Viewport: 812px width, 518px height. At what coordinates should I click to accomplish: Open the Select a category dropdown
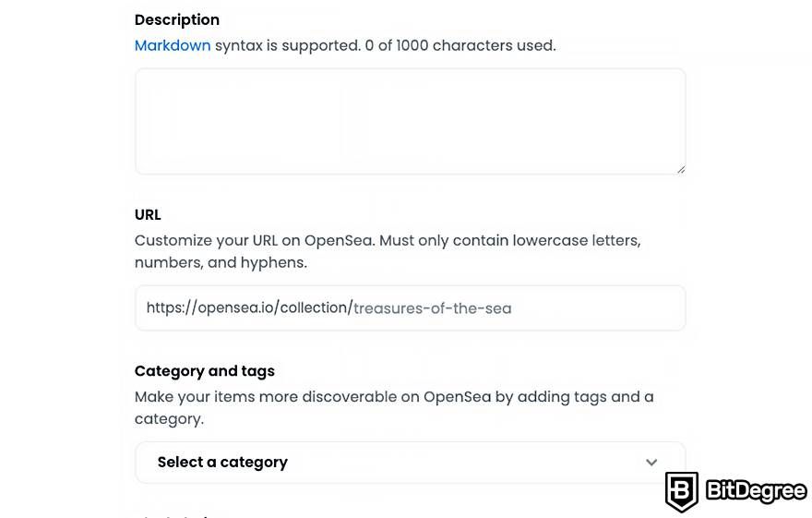[410, 462]
